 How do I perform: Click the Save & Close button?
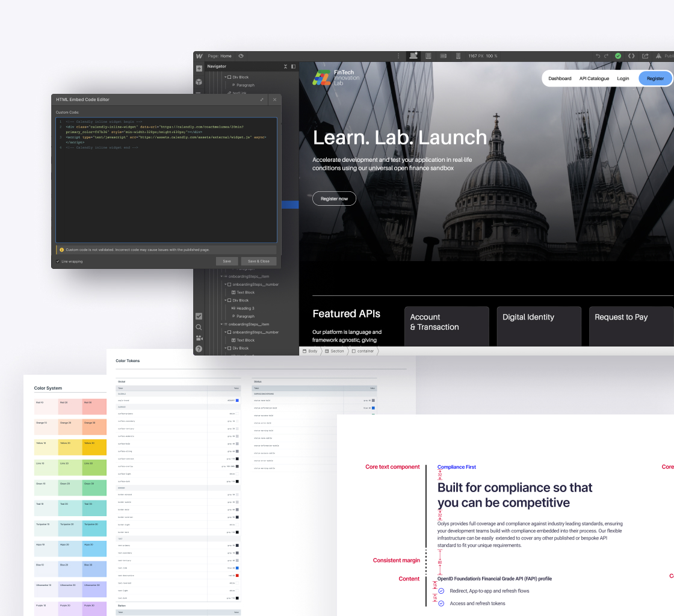coord(259,261)
